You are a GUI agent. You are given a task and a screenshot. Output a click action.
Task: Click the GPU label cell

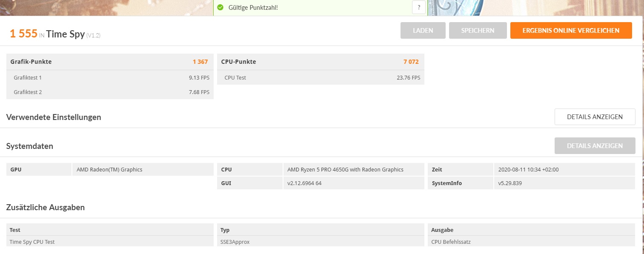click(x=39, y=169)
